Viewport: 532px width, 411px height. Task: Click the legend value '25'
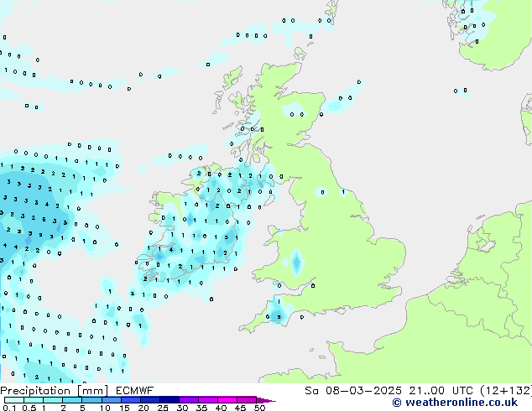(x=163, y=408)
